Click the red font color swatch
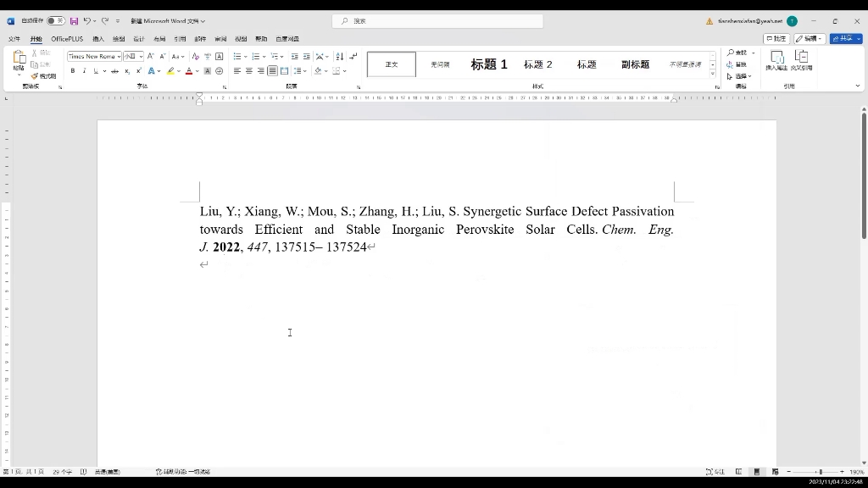This screenshot has height=488, width=868. pos(189,71)
